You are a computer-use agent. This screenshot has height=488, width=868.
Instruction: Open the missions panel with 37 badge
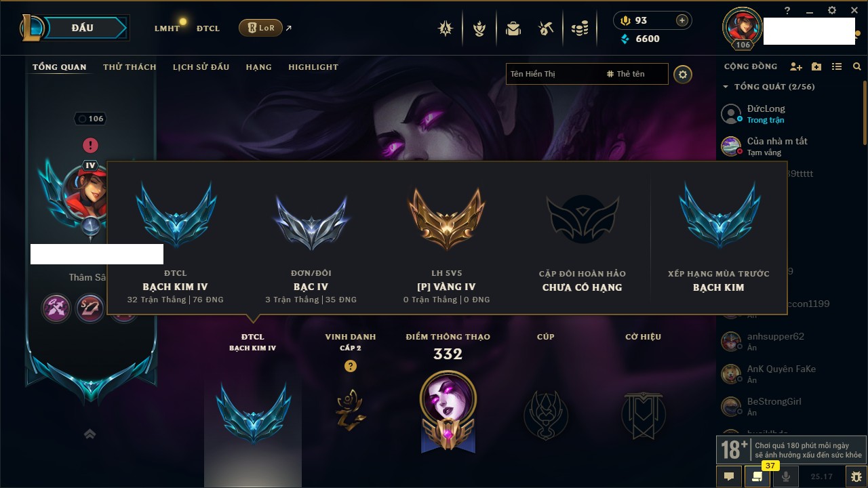coord(757,476)
